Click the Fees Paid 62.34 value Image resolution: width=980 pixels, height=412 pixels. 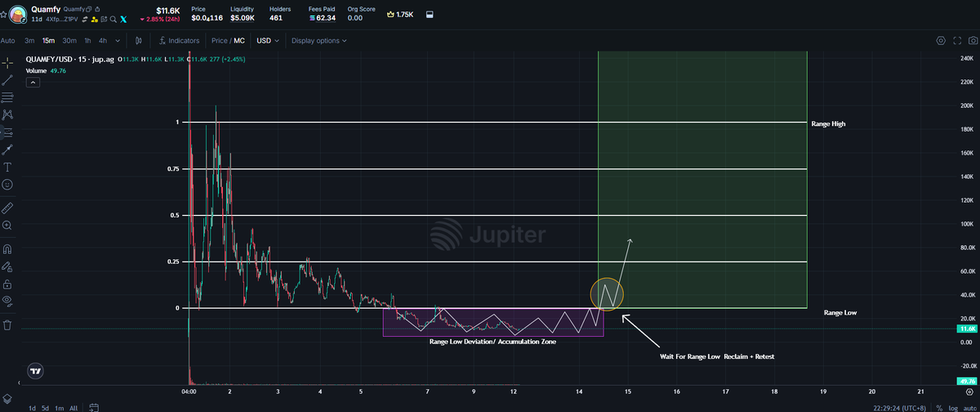tap(323, 18)
